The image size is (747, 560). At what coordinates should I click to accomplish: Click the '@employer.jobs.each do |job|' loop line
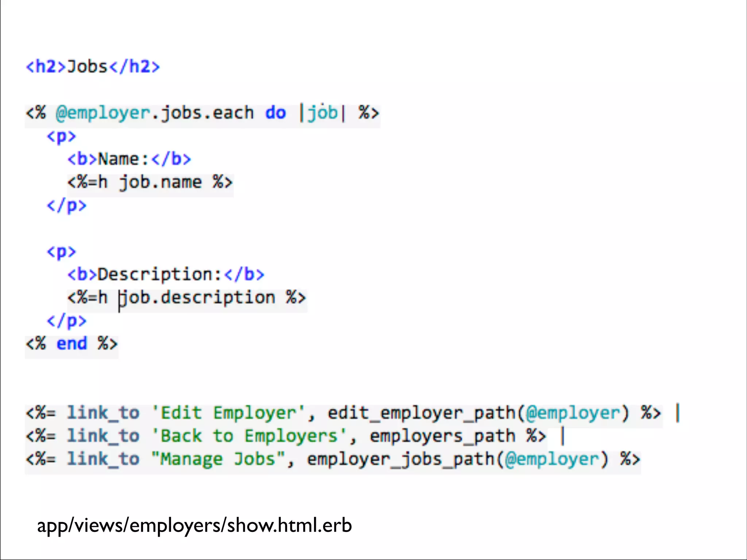tap(203, 113)
